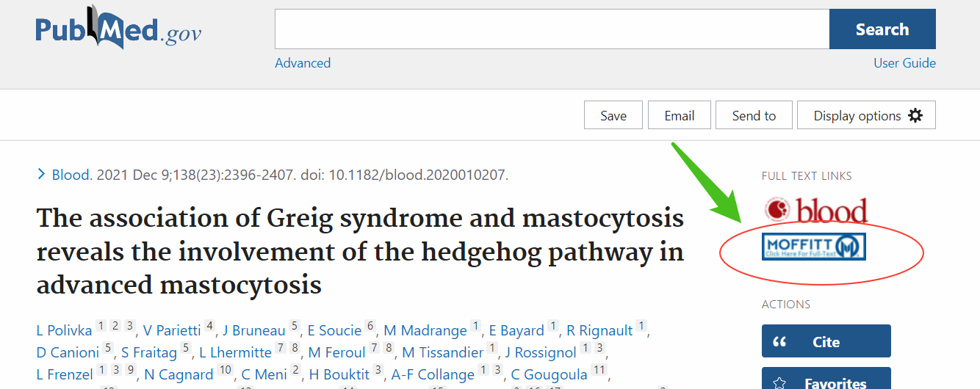Click the Email button

[679, 115]
